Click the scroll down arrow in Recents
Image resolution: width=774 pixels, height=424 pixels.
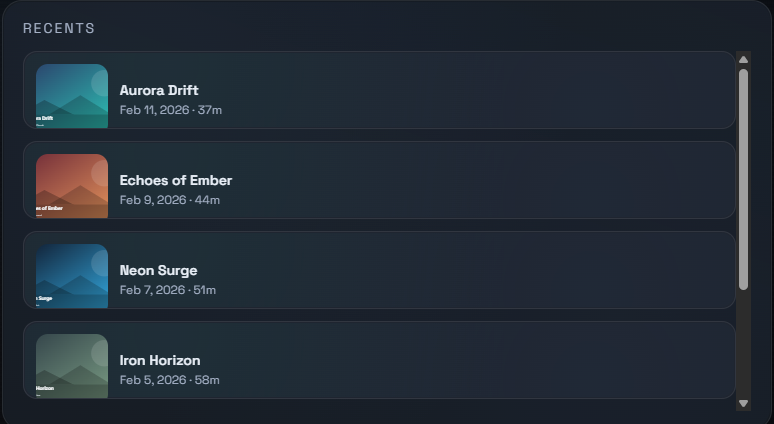[743, 403]
